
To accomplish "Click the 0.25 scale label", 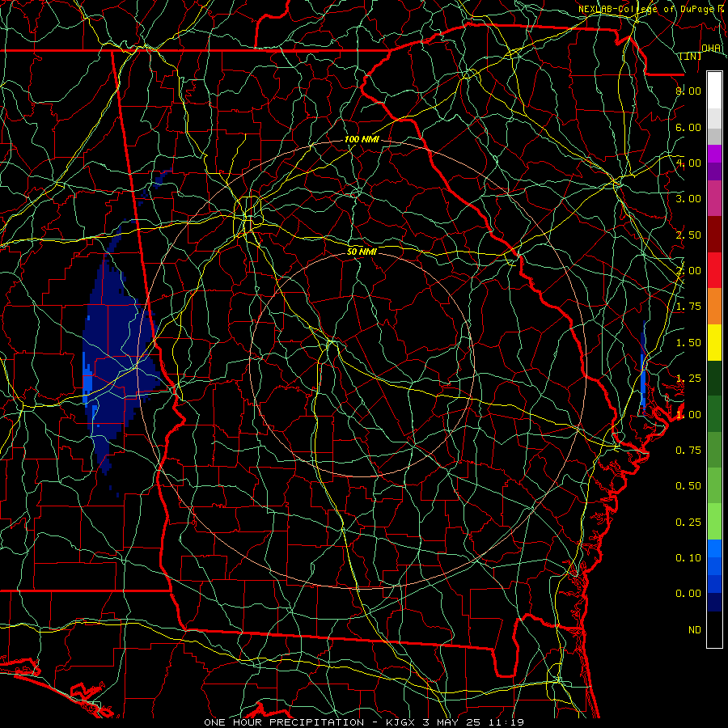I will coord(688,523).
